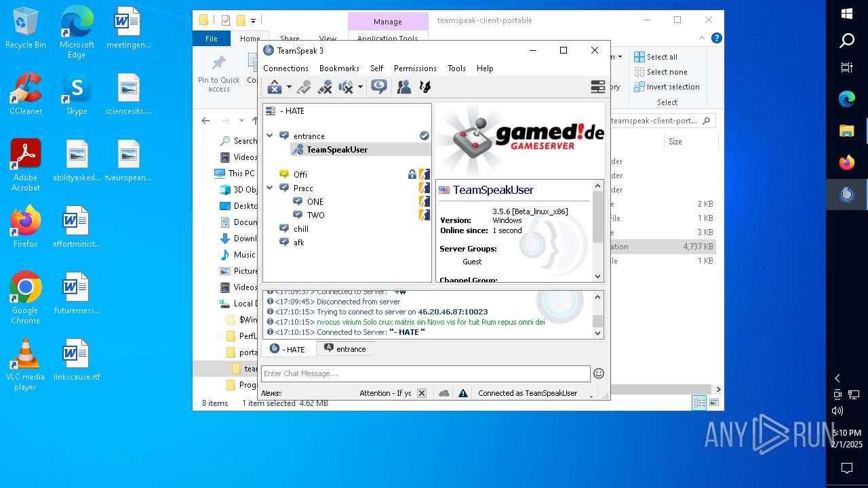
Task: Open the emoticon smiley picker
Action: coord(599,373)
